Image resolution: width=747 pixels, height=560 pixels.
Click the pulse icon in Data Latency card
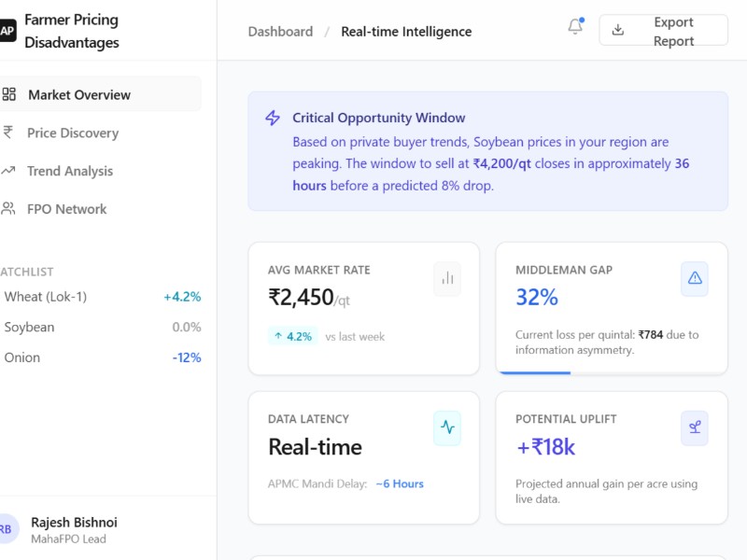point(447,427)
